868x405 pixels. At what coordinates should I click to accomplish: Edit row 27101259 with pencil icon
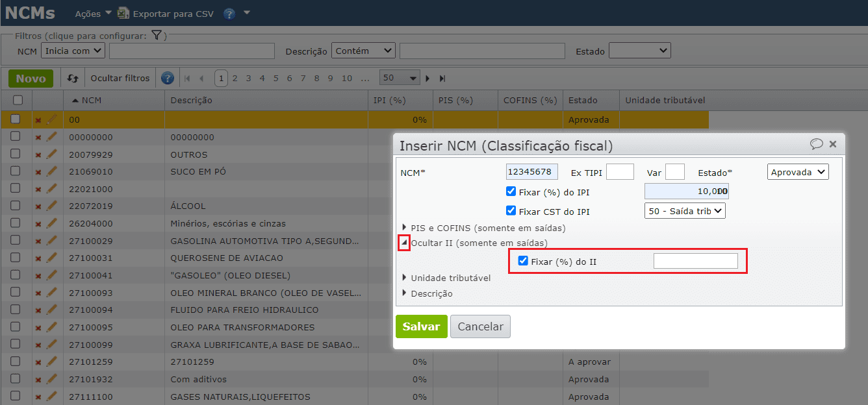coord(52,362)
